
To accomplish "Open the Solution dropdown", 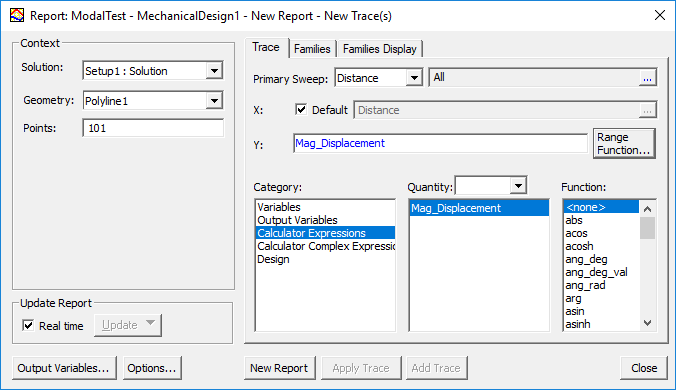I will 214,71.
